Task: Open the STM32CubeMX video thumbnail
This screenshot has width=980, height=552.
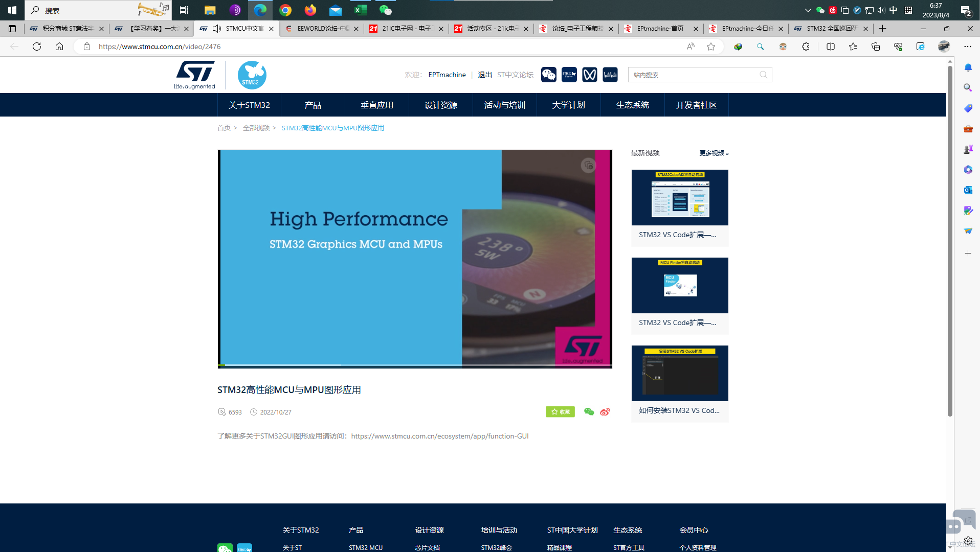Action: coord(680,197)
